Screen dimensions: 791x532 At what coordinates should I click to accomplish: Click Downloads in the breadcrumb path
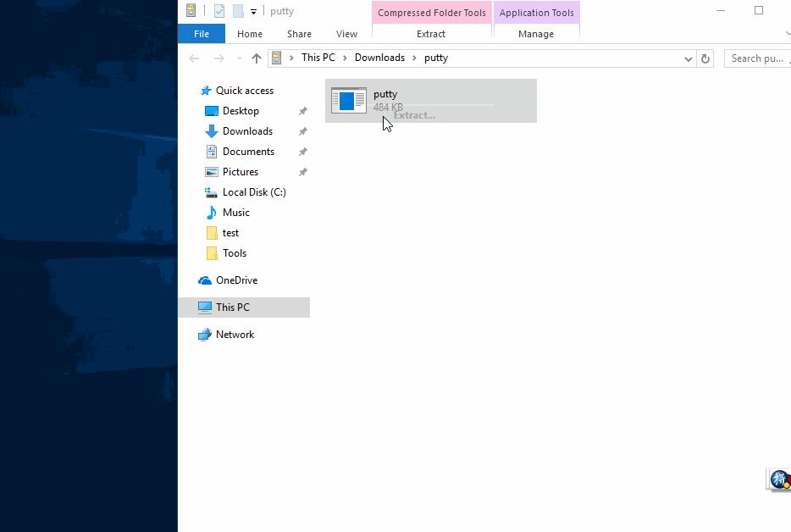[379, 58]
